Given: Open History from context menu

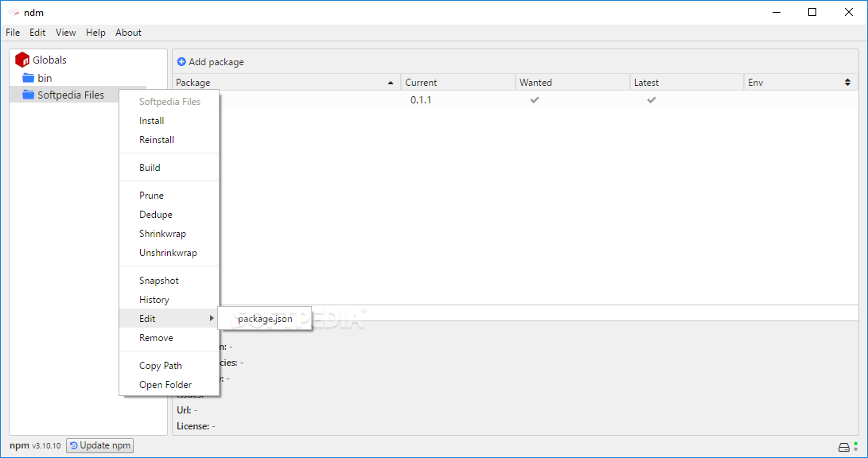Looking at the screenshot, I should pyautogui.click(x=169, y=300).
